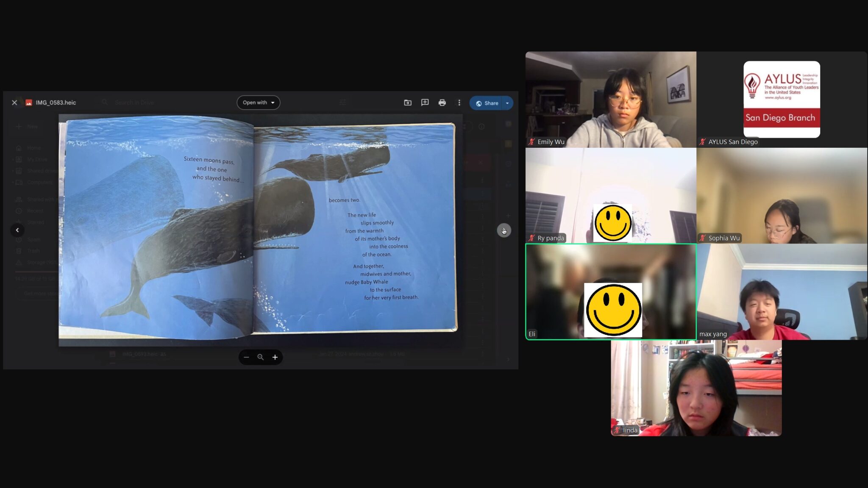Viewport: 868px width, 488px height.
Task: Print the image with printer icon
Action: [442, 103]
